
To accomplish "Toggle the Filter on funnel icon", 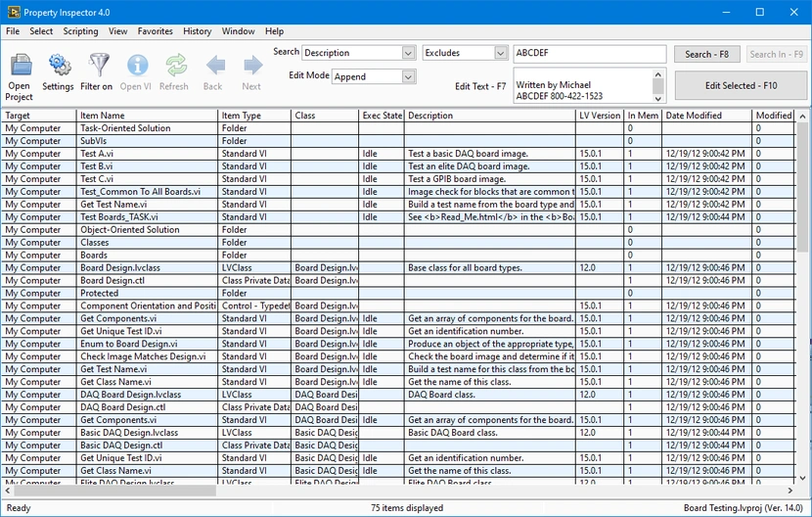I will 99,65.
